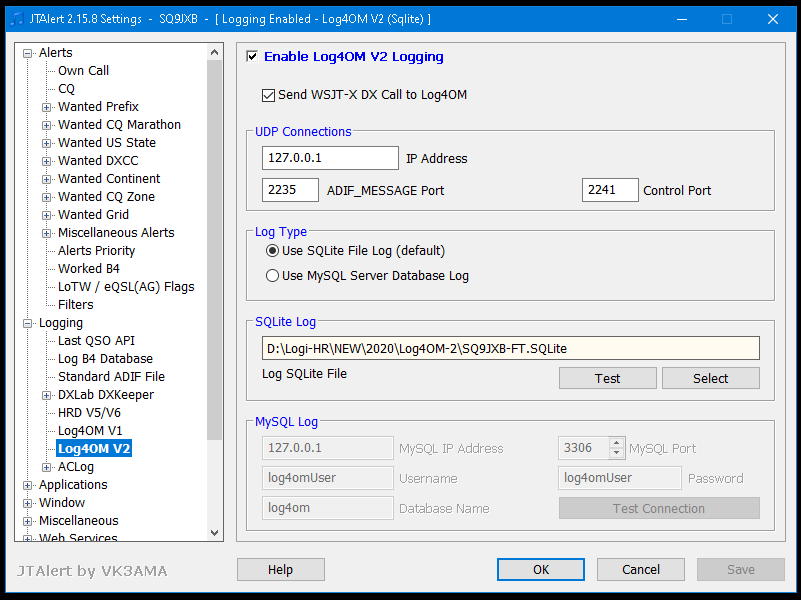Click the settings tree scrollbar thumb
The image size is (801, 600).
[215, 250]
